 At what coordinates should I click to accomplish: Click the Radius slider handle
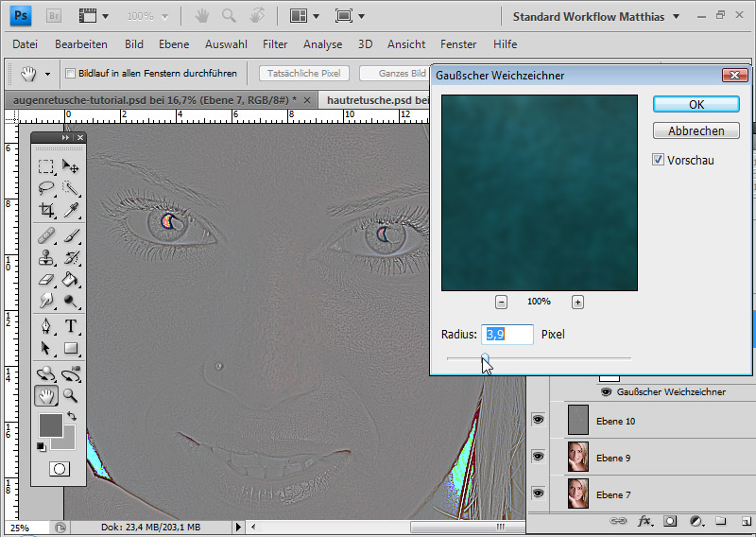tap(485, 358)
